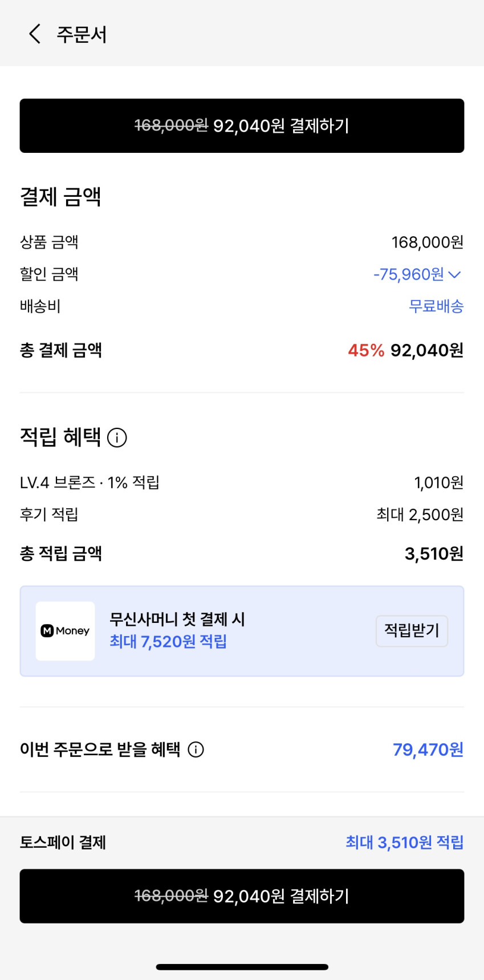Viewport: 484px width, 980px height.
Task: Tap the M Money logo
Action: point(65,631)
